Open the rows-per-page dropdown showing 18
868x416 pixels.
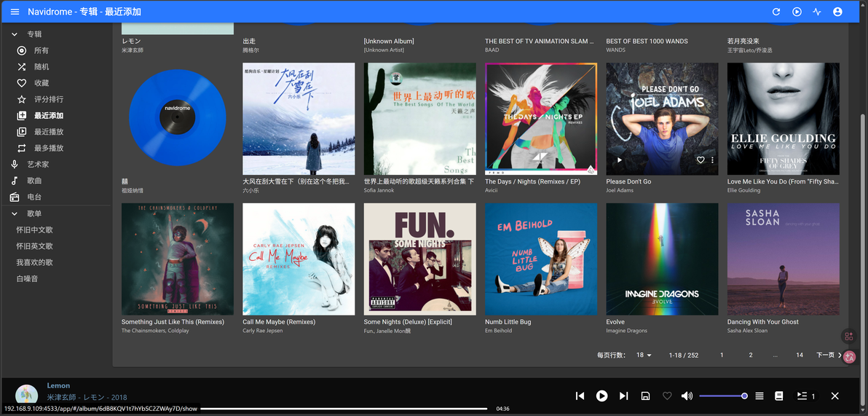point(644,355)
